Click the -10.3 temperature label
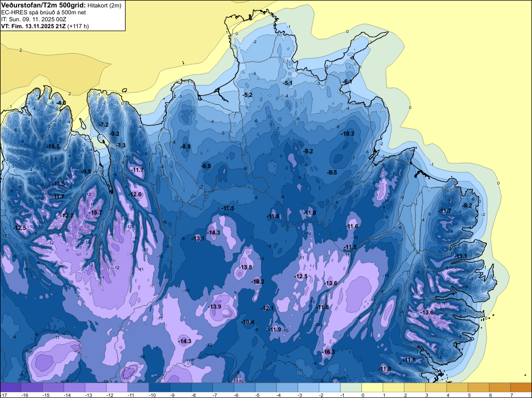The width and height of the screenshot is (532, 398). click(x=347, y=134)
